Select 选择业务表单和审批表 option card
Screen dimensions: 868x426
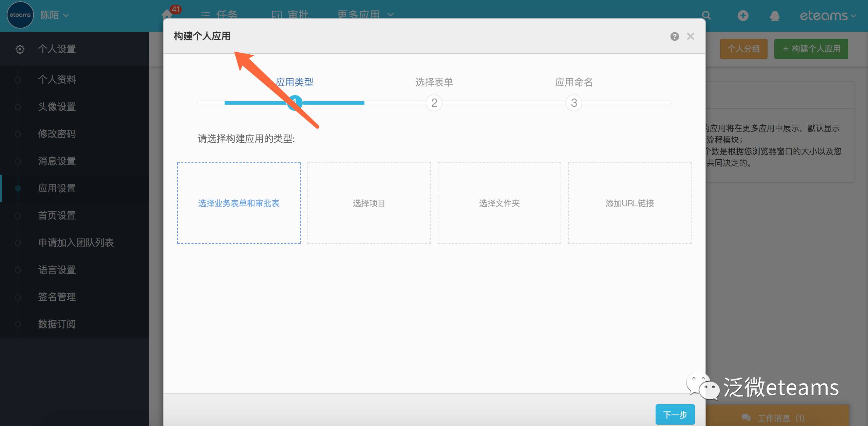coord(239,203)
